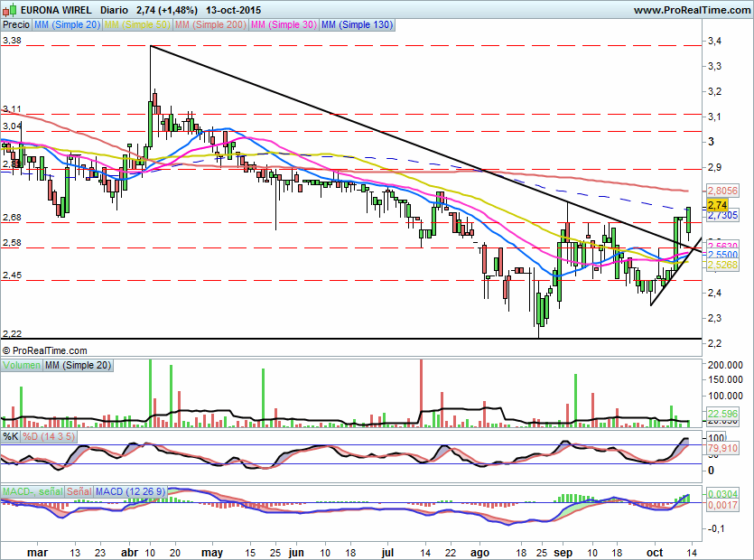
Task: Select the MM (Simple 30) legend label
Action: [284, 24]
